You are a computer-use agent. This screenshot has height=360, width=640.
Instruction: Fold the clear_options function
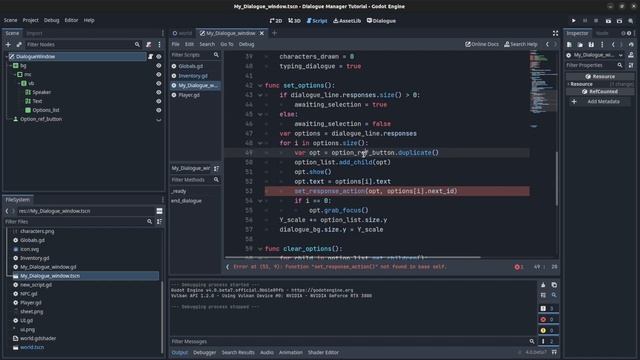pyautogui.click(x=260, y=249)
